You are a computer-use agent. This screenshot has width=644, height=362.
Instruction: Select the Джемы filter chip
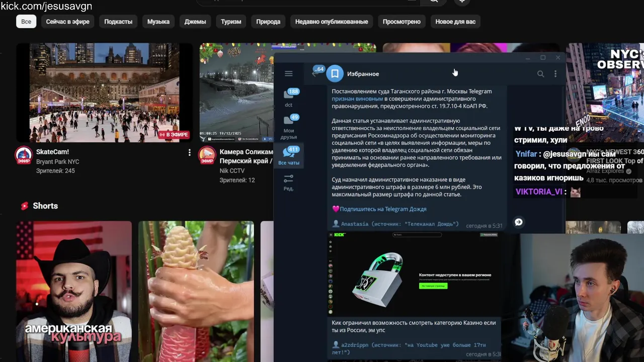pyautogui.click(x=195, y=22)
